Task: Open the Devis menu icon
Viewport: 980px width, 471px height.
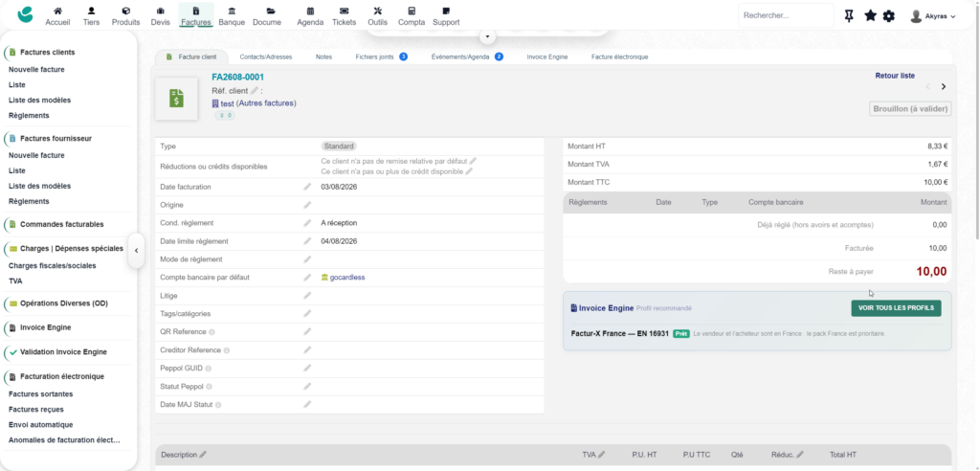Action: (160, 11)
